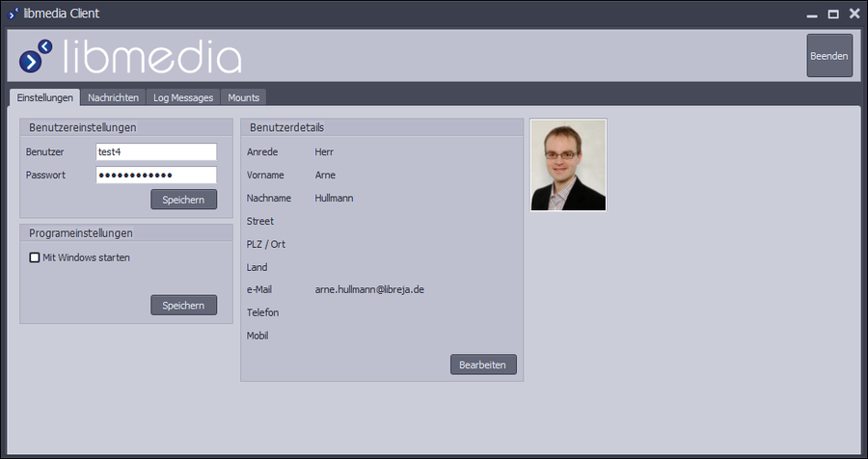Click the Mobil label
This screenshot has width=868, height=459.
click(x=258, y=336)
